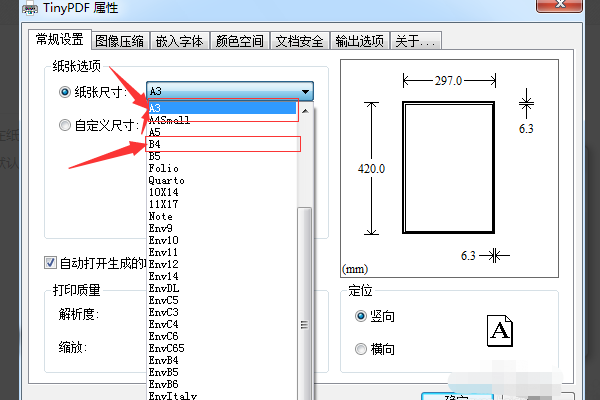Choose EnvB6 in the paper size list
600x400 pixels.
[222, 384]
